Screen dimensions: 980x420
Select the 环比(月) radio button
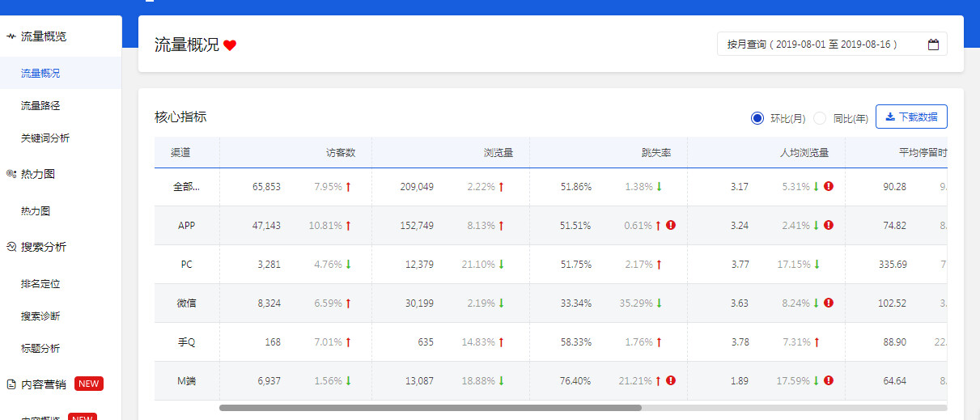pyautogui.click(x=757, y=118)
